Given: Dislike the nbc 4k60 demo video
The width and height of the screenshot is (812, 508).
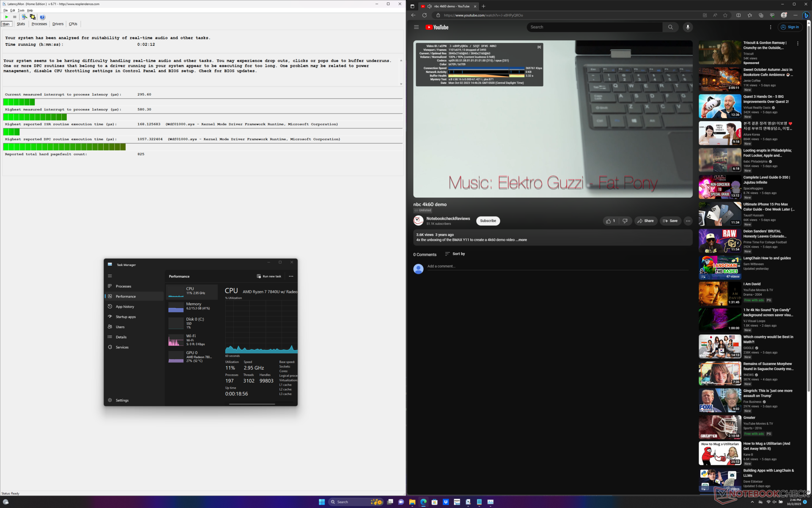Looking at the screenshot, I should point(625,221).
